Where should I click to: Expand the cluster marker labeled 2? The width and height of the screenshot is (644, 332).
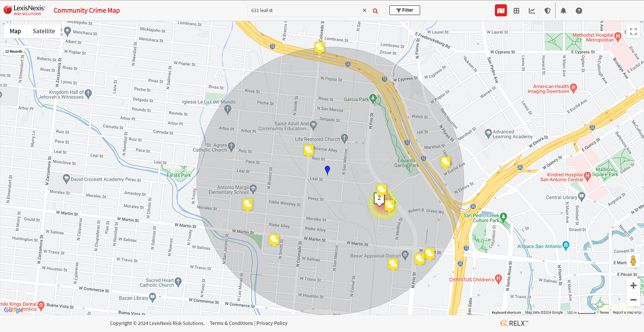[x=379, y=198]
